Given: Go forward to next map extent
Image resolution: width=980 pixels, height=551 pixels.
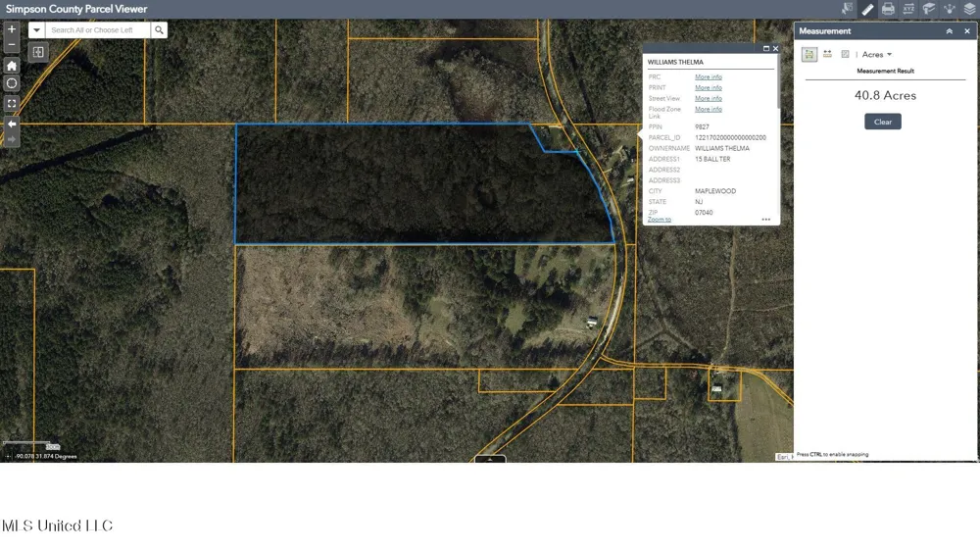Looking at the screenshot, I should click(x=11, y=139).
